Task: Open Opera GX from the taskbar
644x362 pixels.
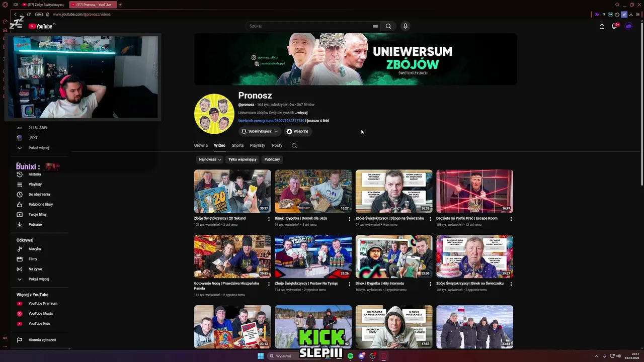Action: tap(383, 356)
